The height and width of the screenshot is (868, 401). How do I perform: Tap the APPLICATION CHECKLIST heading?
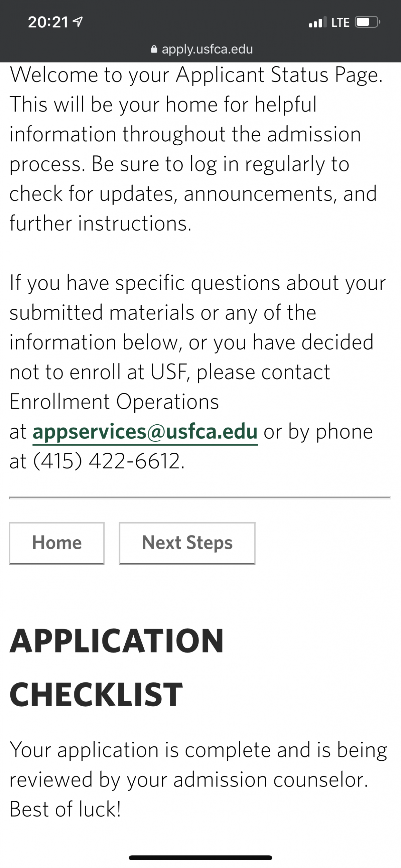pyautogui.click(x=117, y=668)
